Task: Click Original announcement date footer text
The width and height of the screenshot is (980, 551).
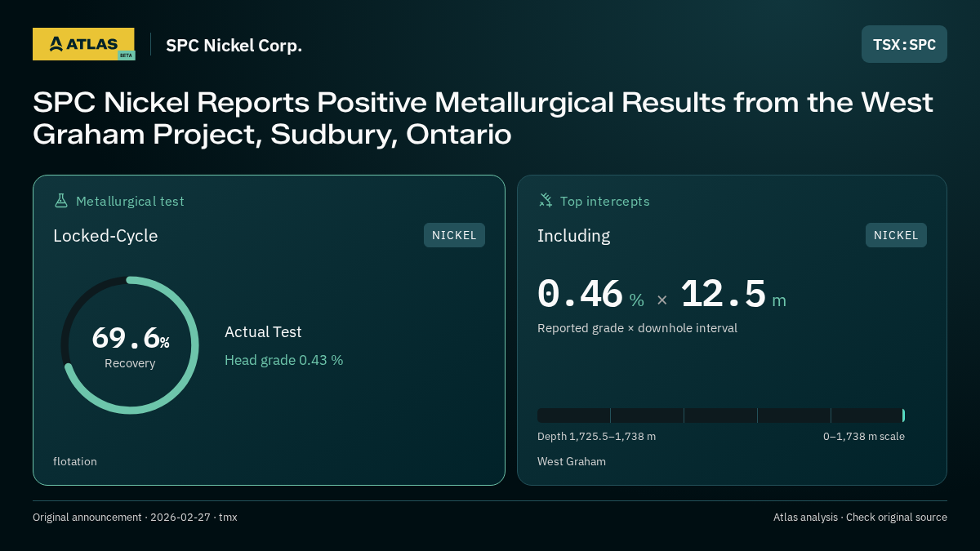Action: (x=135, y=518)
